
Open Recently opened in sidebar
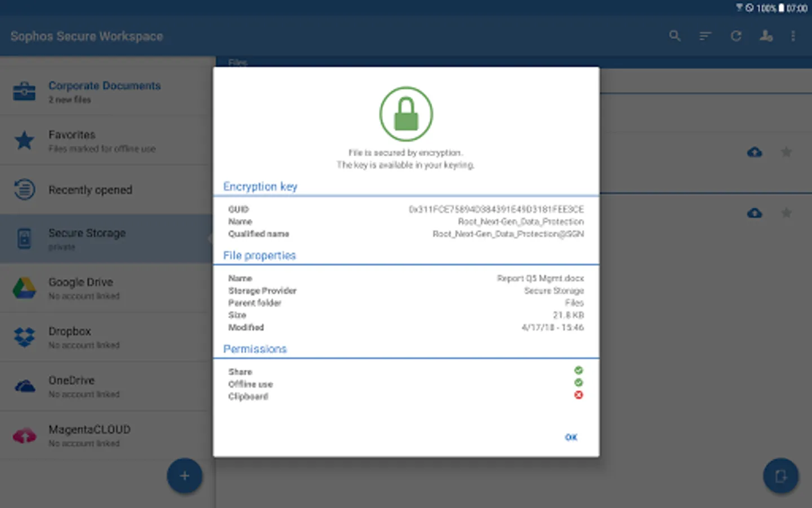click(107, 190)
